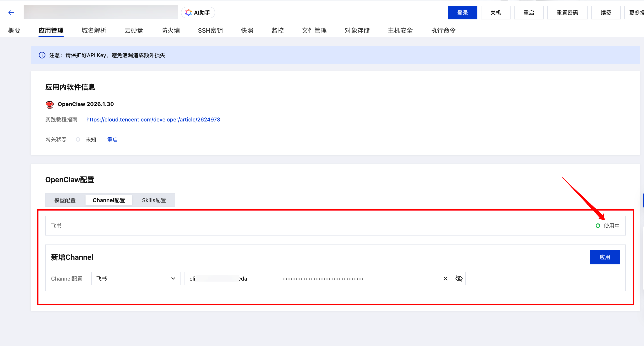Switch to the Skills配置 tab
Screen dimensions: 644x346
pyautogui.click(x=154, y=200)
